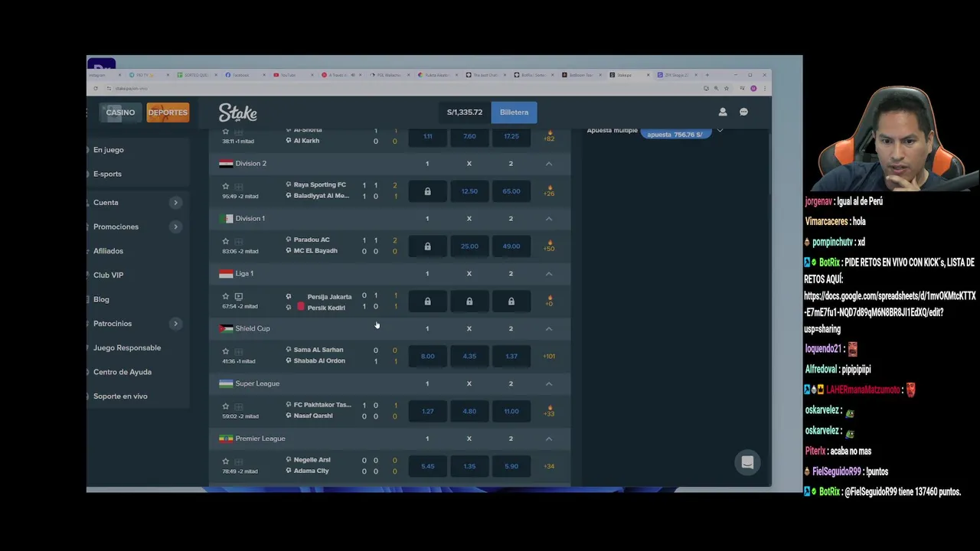Open +0 markets for Persija Jakarta match
This screenshot has width=980, height=551.
tap(549, 302)
